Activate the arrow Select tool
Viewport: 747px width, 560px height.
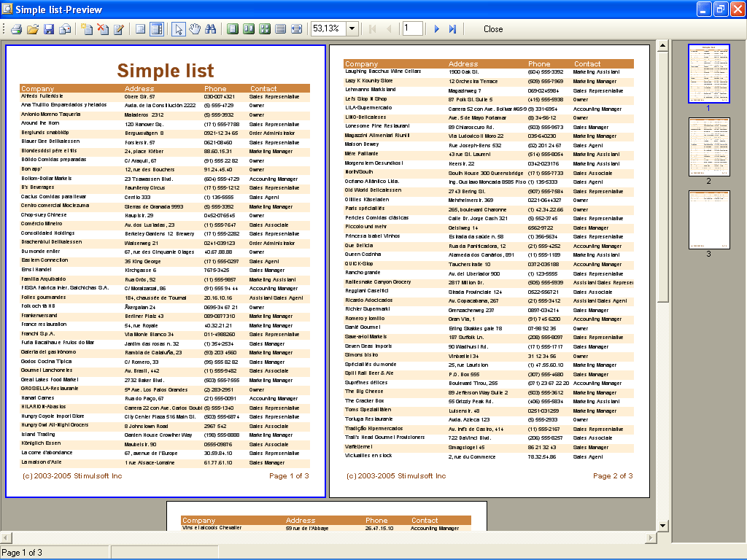pyautogui.click(x=178, y=29)
